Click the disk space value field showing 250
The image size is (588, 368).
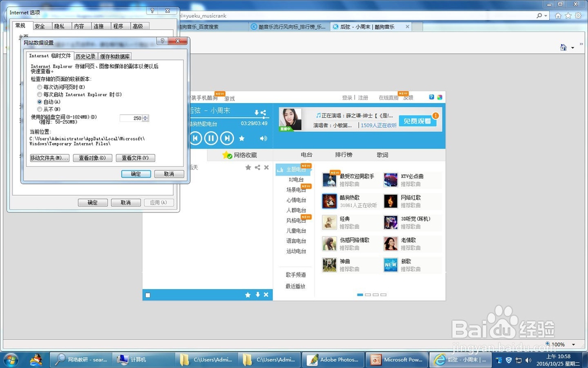(x=131, y=118)
